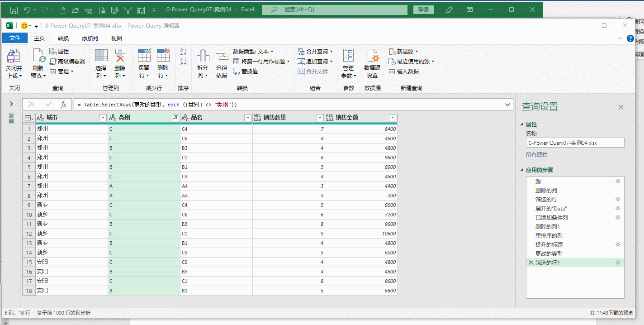Expand the queries pane on the left
Viewport: 644px width, 325px height.
tap(12, 105)
